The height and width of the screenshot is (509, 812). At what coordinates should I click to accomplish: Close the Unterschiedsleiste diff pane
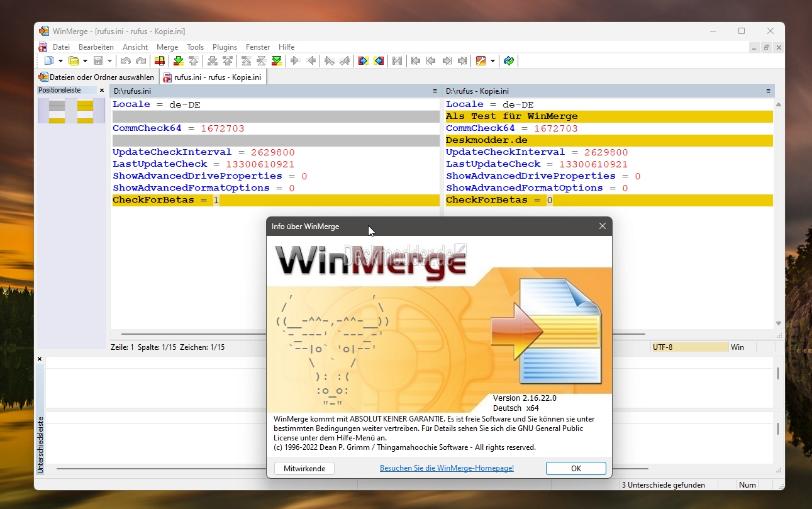pyautogui.click(x=40, y=359)
